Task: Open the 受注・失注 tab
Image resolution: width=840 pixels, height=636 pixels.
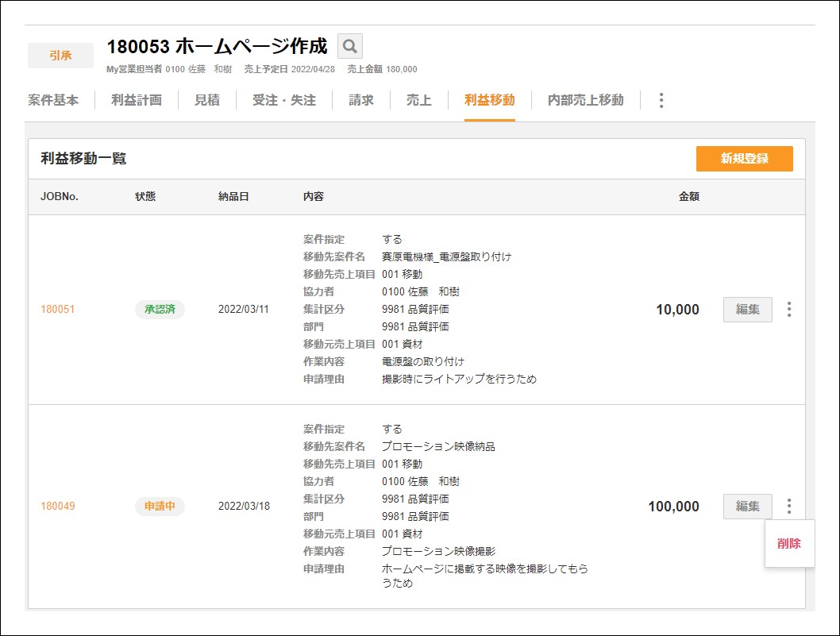Action: [x=283, y=100]
